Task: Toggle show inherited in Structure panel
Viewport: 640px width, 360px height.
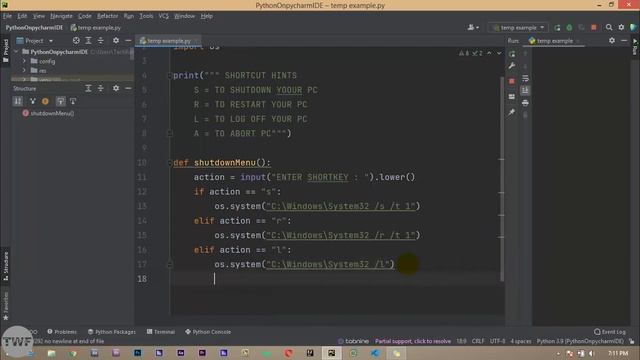Action: 33,101
